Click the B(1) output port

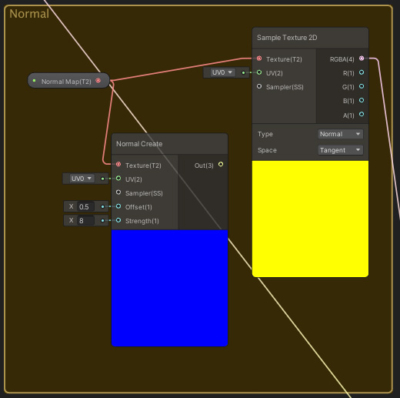[361, 100]
